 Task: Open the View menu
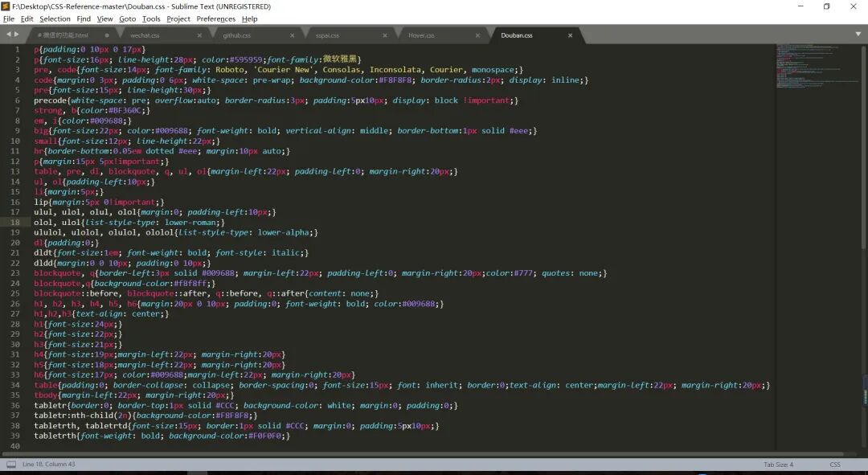(x=104, y=18)
